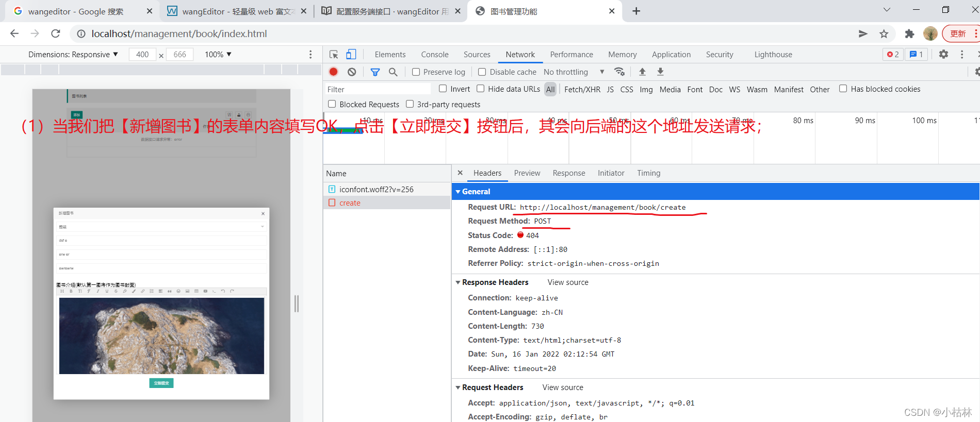Collapse the Response Headers section

coord(458,282)
